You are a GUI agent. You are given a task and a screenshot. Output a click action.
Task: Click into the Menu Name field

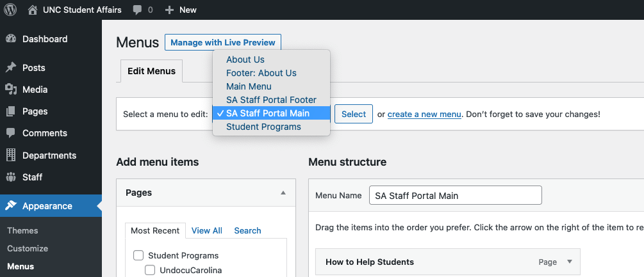456,196
